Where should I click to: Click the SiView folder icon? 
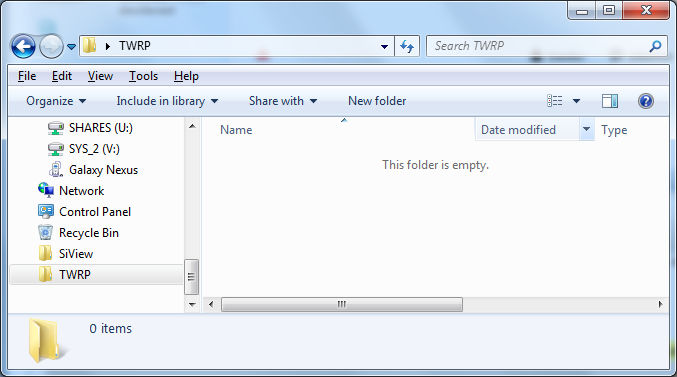point(45,253)
